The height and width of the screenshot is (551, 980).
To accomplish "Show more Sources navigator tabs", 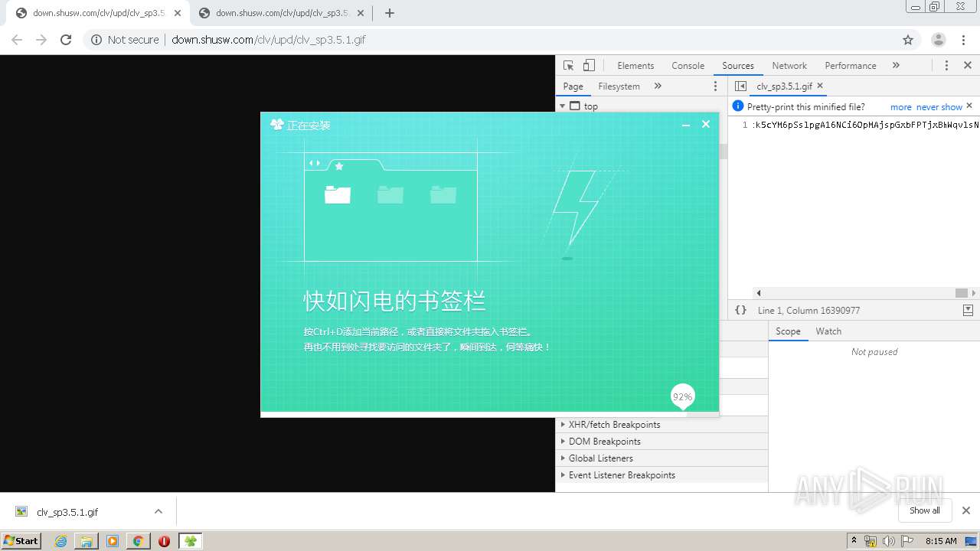I will (x=658, y=86).
